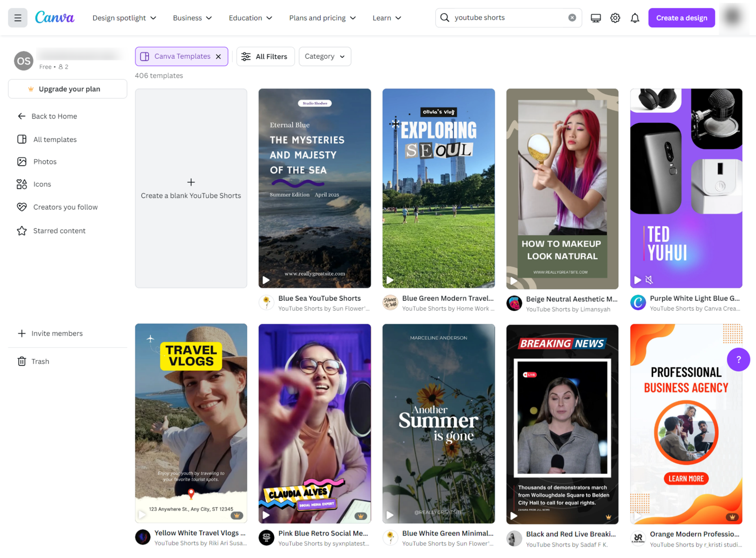Unmute the Ted Yuhui template preview

[x=649, y=280]
